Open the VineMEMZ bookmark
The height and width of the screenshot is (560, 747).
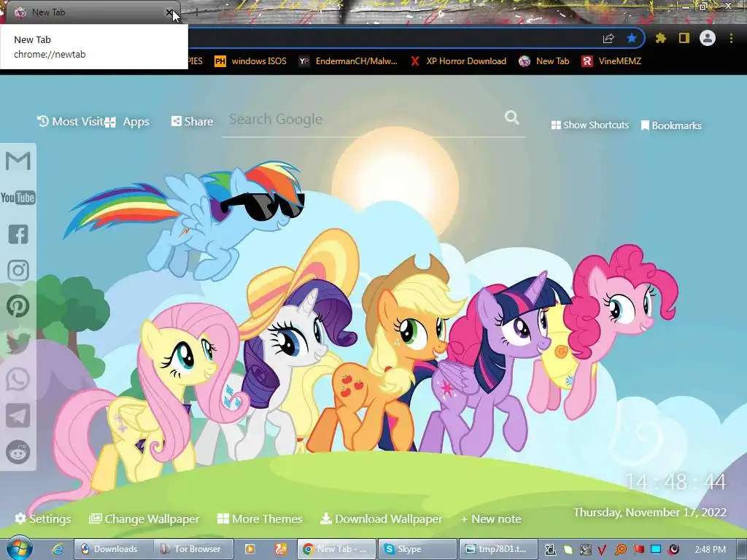pos(611,61)
